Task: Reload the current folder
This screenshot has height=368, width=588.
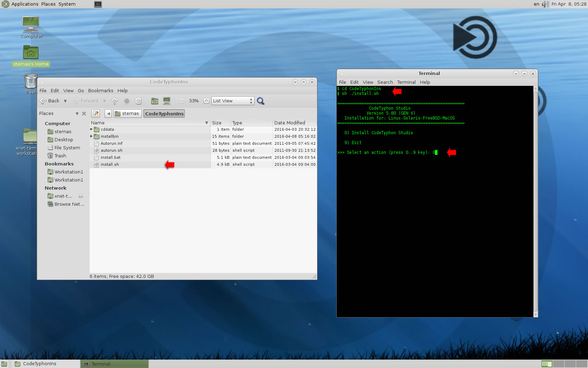Action: [139, 101]
